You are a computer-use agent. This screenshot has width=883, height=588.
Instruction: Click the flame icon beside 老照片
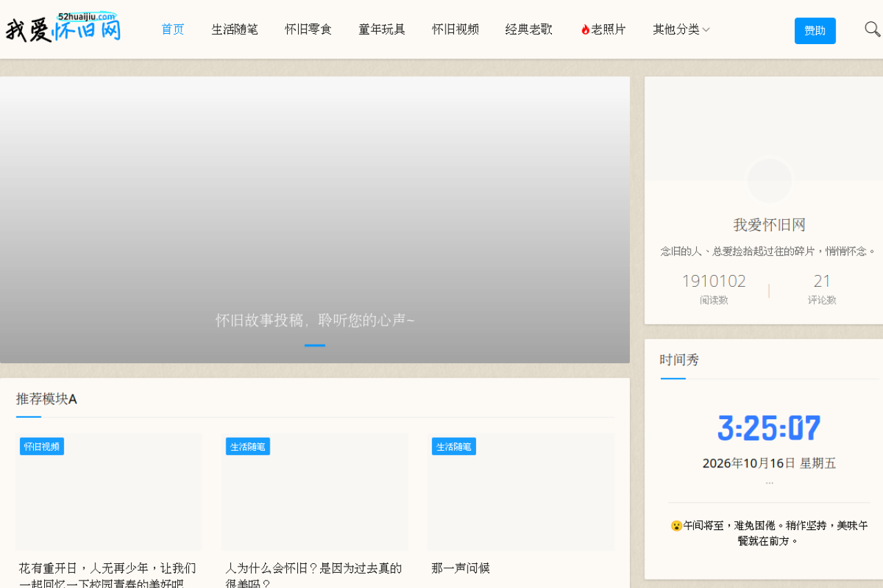(585, 30)
